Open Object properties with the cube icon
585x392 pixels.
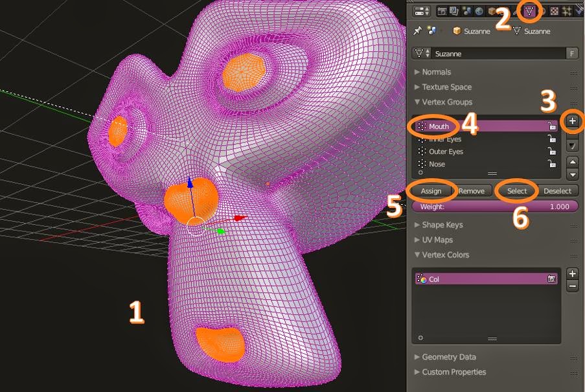coord(492,10)
